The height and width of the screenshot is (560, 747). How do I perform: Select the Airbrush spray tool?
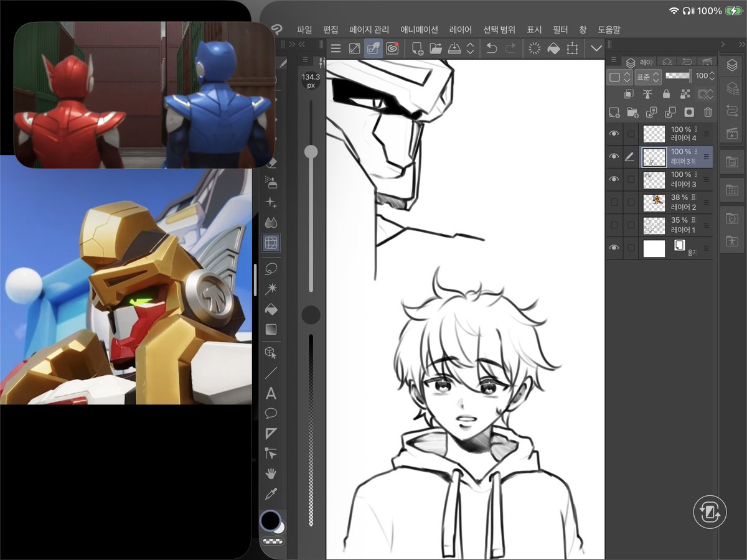(x=271, y=182)
